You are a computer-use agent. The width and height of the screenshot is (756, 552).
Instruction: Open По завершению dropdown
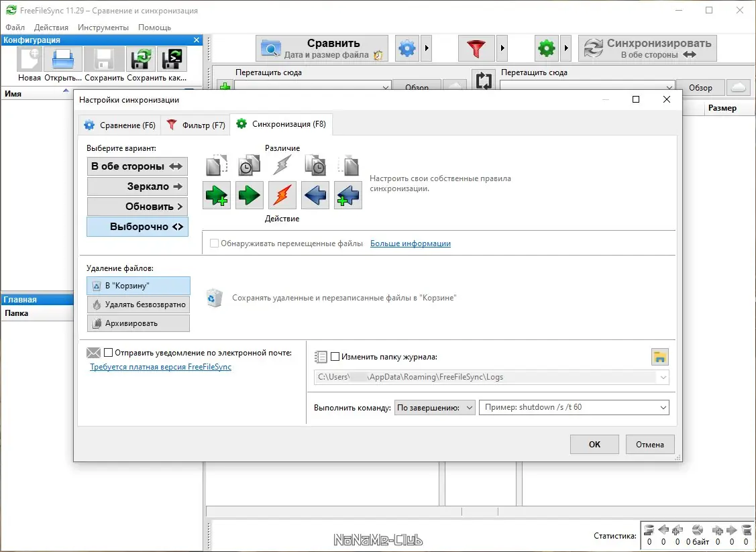(x=435, y=408)
